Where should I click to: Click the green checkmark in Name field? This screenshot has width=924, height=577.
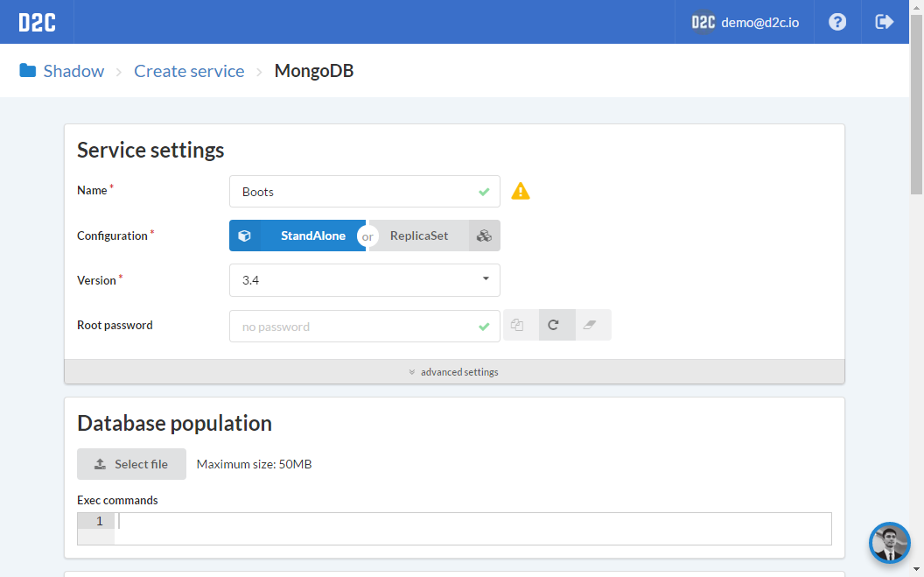pos(485,192)
